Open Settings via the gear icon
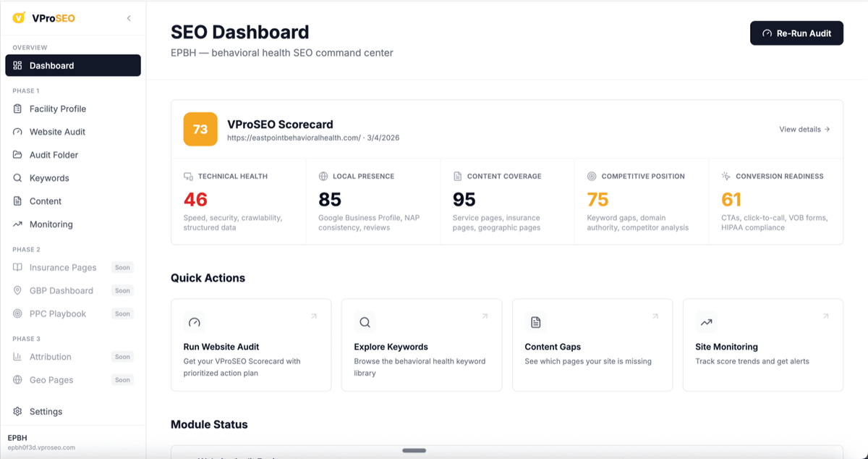Screen dimensions: 868x459 coord(17,411)
